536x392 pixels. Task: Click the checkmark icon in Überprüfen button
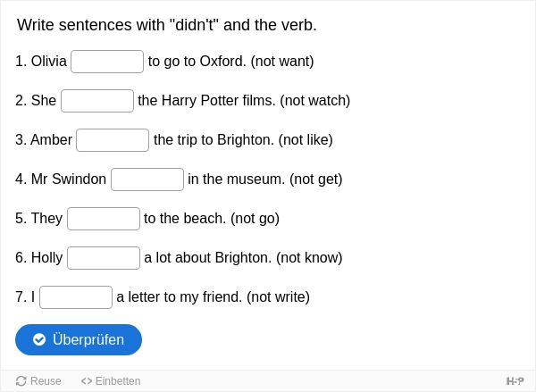coord(39,339)
